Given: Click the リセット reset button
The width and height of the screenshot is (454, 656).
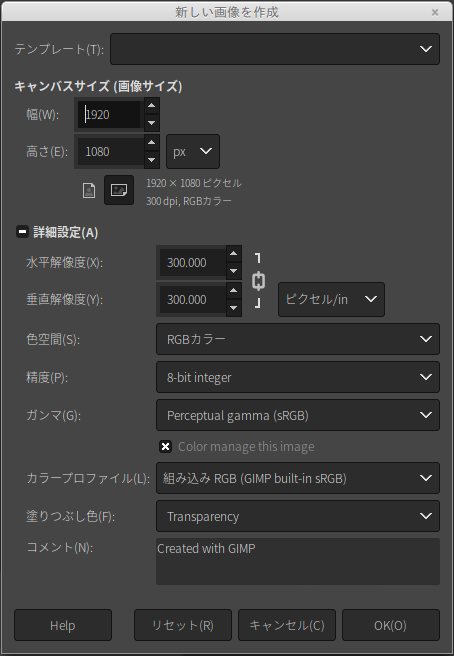Looking at the screenshot, I should 183,625.
